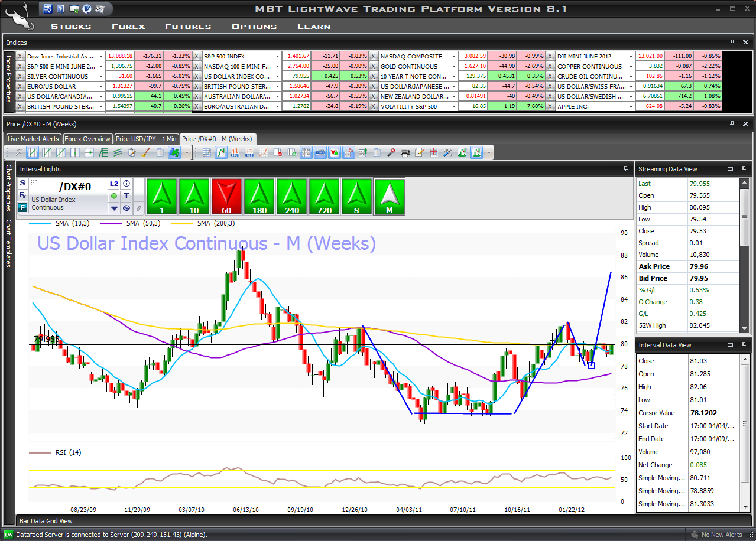The width and height of the screenshot is (756, 541).
Task: Pin the Interval Lights panel
Action: tap(625, 169)
